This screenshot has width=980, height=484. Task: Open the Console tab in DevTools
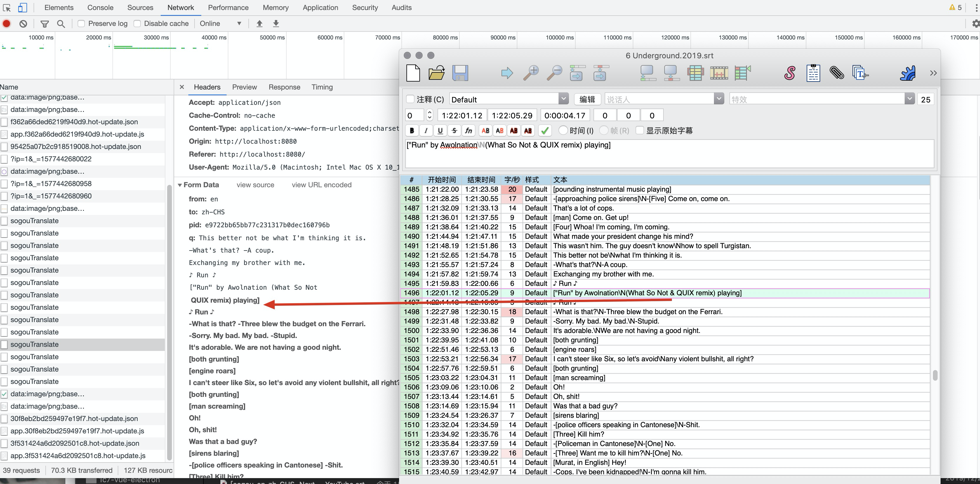(100, 8)
